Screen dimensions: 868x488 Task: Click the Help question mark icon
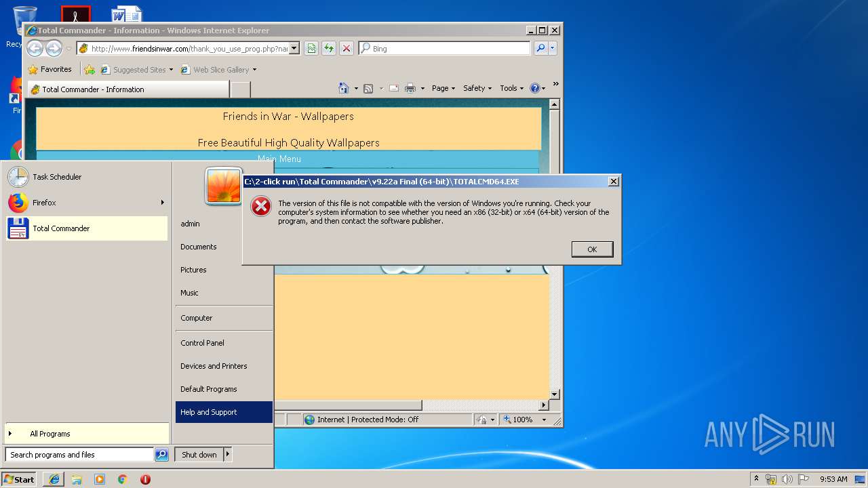pyautogui.click(x=534, y=88)
